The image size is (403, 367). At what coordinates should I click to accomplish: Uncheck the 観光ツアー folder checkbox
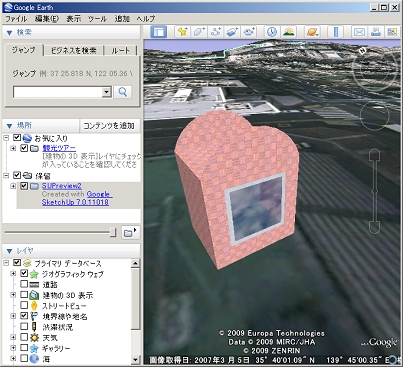pos(24,148)
